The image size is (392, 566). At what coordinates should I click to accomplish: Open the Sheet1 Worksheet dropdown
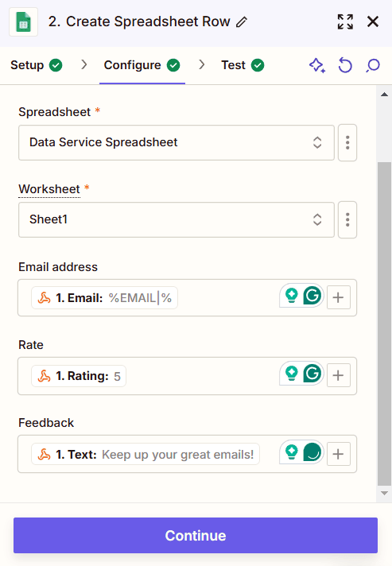click(x=177, y=219)
